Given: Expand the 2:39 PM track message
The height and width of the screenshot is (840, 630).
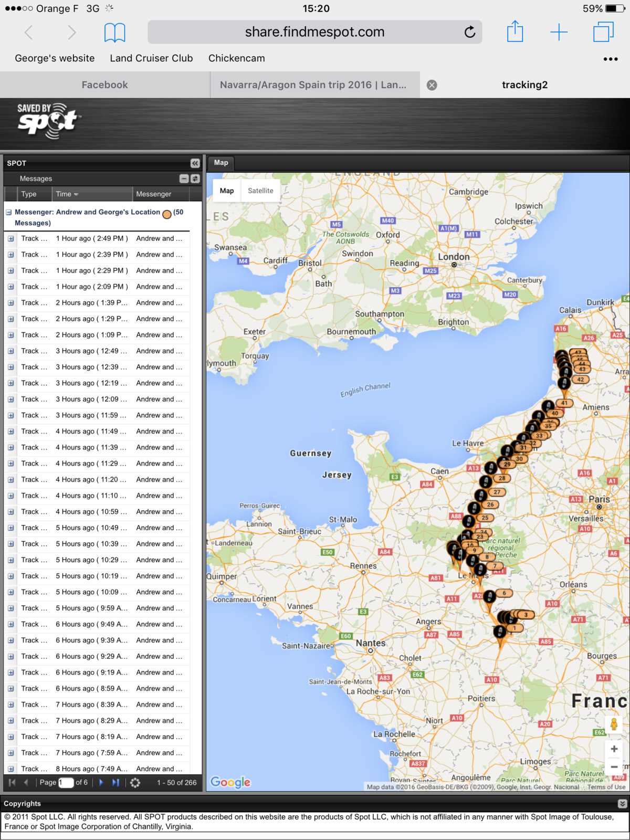Looking at the screenshot, I should point(10,255).
